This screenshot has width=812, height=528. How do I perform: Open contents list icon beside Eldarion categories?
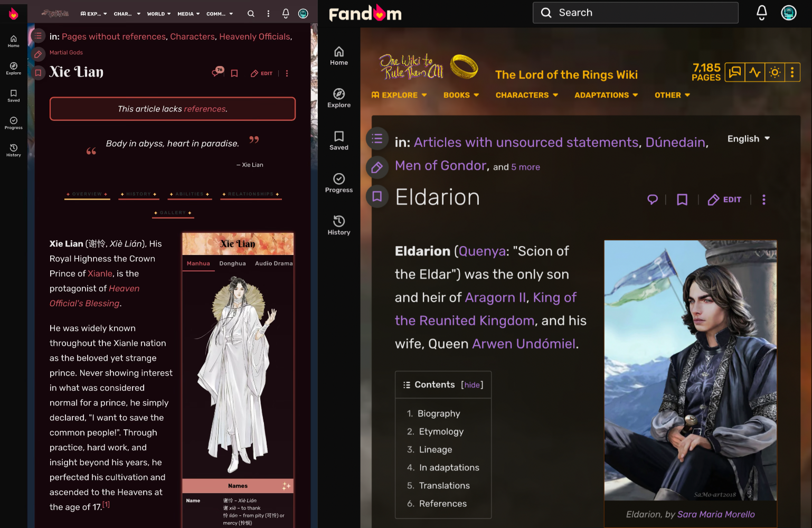coord(377,138)
